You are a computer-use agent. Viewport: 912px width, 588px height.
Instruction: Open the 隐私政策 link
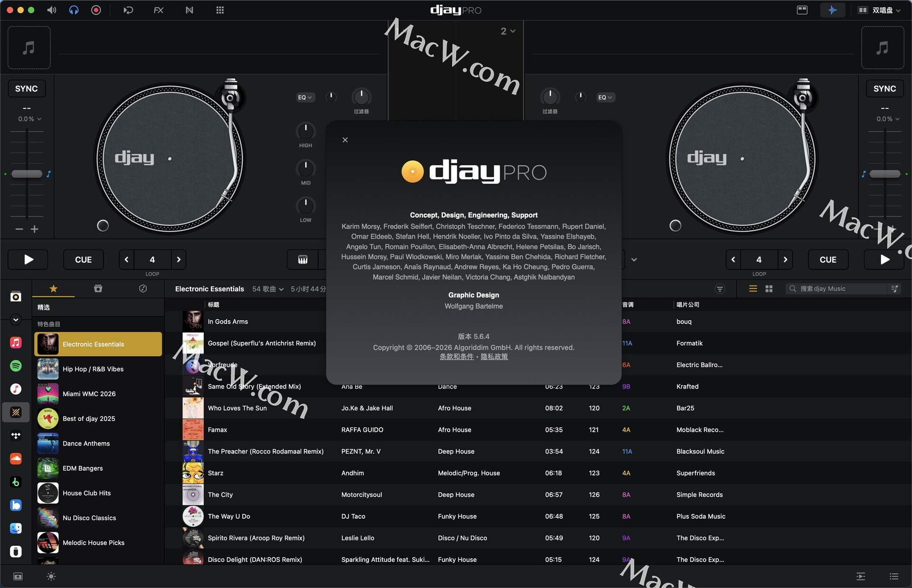point(494,357)
